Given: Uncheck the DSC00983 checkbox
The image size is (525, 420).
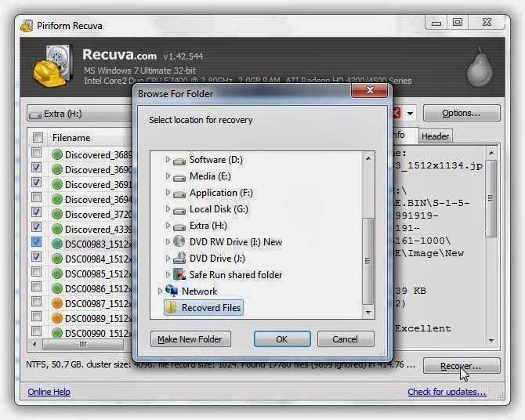Looking at the screenshot, I should click(36, 242).
